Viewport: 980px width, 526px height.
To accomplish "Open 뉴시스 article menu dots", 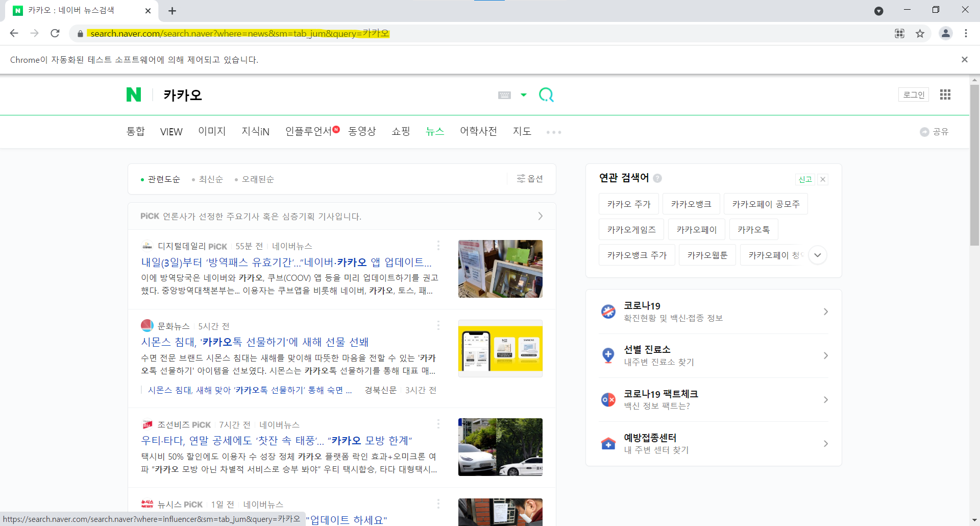I will pos(438,504).
